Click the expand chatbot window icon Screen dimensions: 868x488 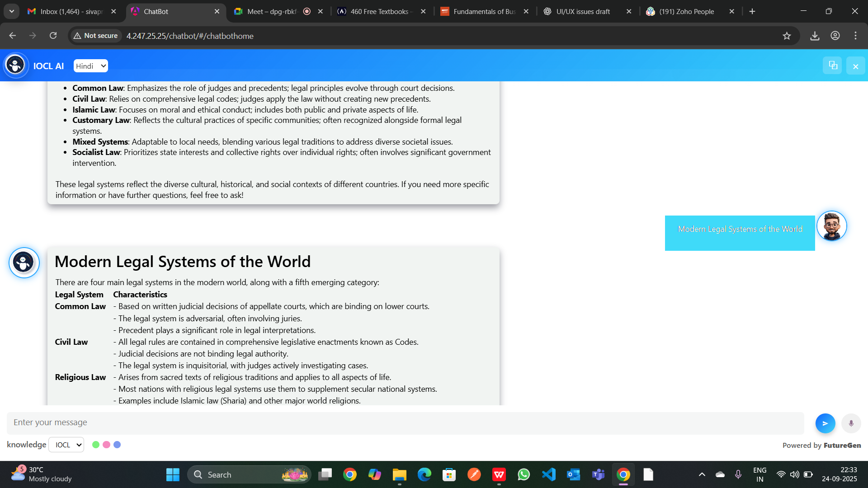coord(833,66)
